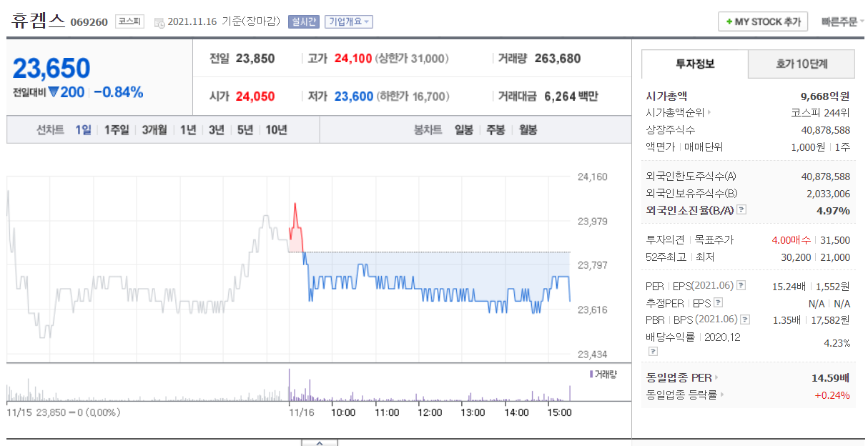The height and width of the screenshot is (446, 868).
Task: Switch line chart to 3개월
Action: (x=154, y=130)
